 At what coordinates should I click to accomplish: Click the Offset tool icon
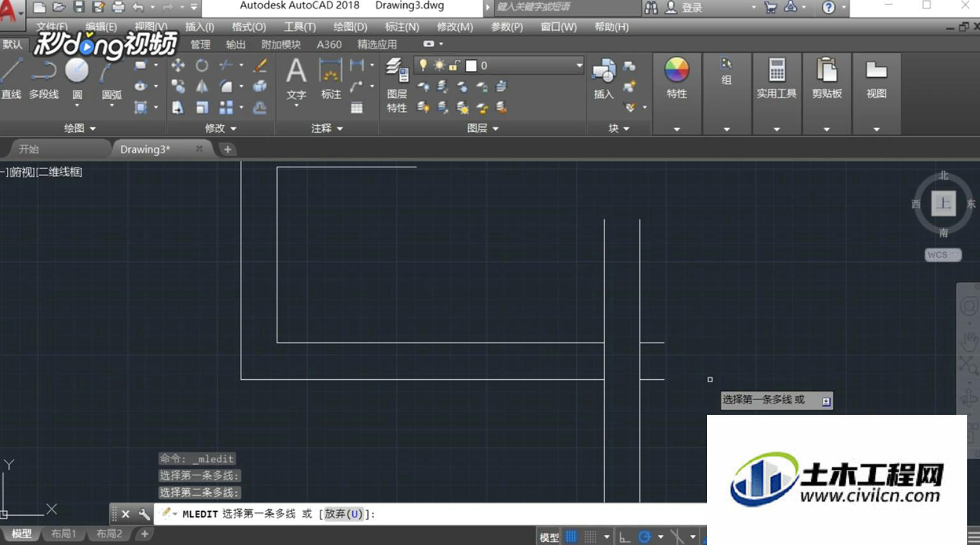(x=260, y=107)
